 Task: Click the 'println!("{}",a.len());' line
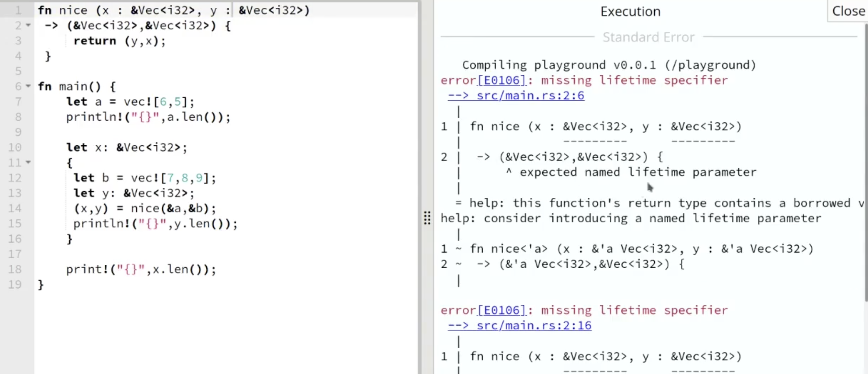click(x=148, y=117)
